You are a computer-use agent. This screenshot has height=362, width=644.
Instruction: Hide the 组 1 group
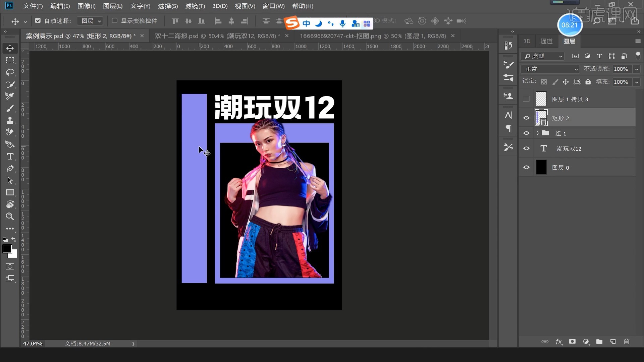526,133
